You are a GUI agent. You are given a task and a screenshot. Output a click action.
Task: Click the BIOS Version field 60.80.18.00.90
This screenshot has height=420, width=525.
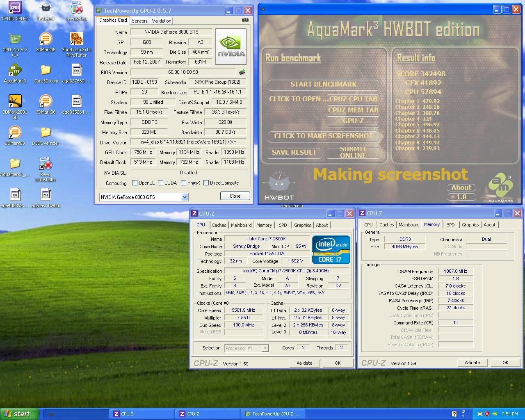(183, 72)
